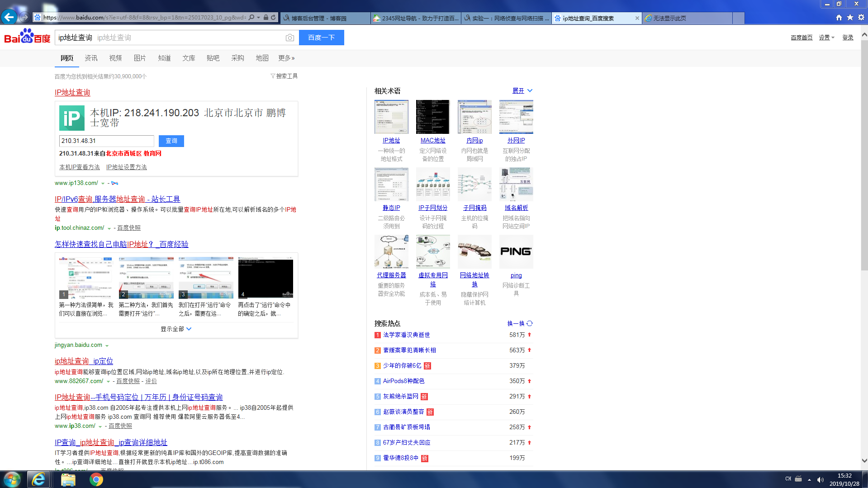
Task: Refresh the page with the reload icon
Action: 273,18
